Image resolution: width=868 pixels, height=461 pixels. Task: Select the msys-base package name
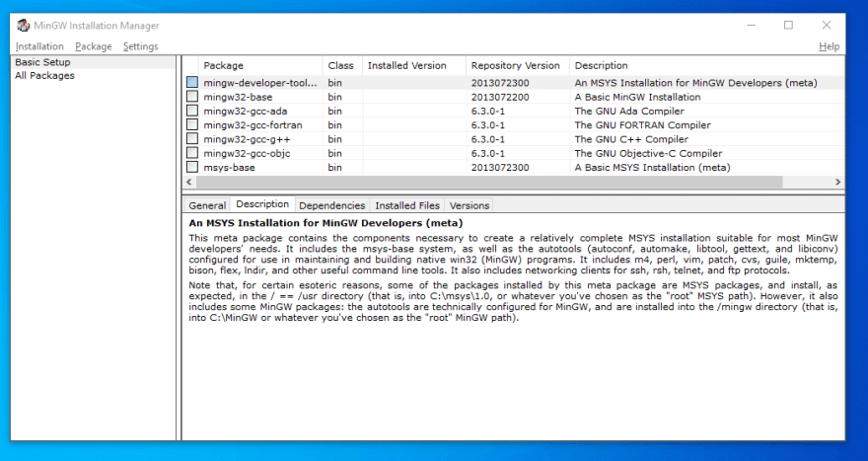coord(229,168)
